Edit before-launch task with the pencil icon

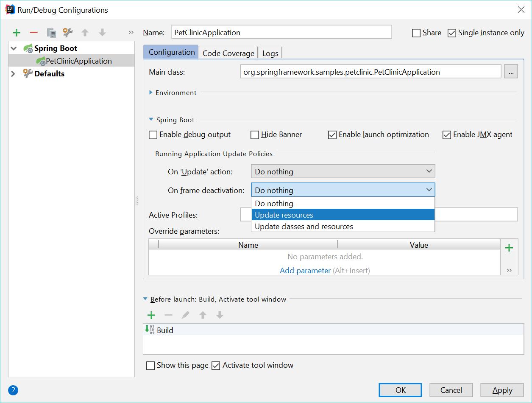click(x=185, y=315)
